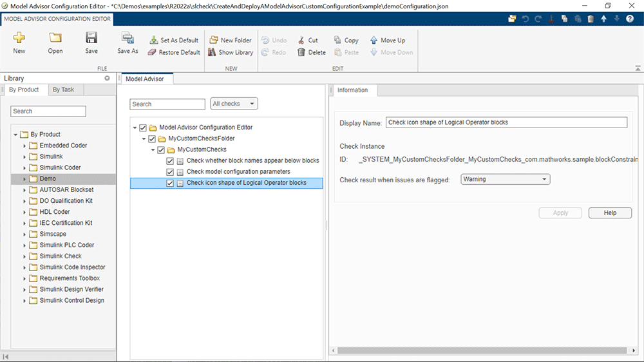Uncheck Check icon shape of Logical Operator blocks
The image size is (644, 362).
170,183
